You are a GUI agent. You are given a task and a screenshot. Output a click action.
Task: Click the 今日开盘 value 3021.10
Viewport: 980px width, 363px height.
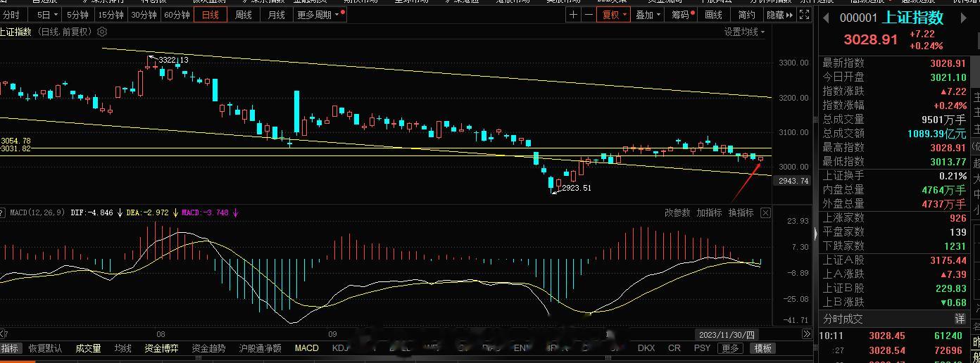point(947,77)
